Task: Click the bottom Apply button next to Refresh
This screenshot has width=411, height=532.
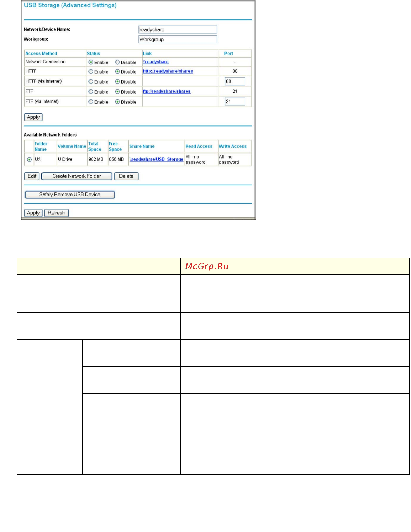Action: click(33, 213)
